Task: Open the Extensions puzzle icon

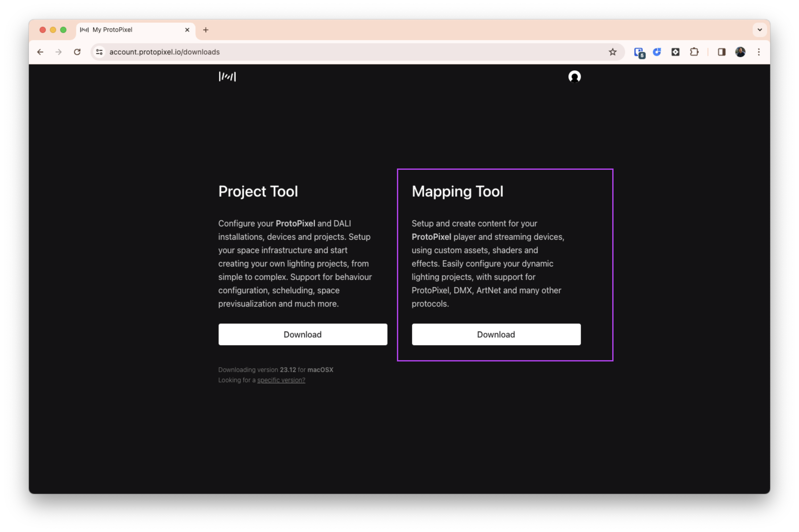Action: (x=694, y=52)
